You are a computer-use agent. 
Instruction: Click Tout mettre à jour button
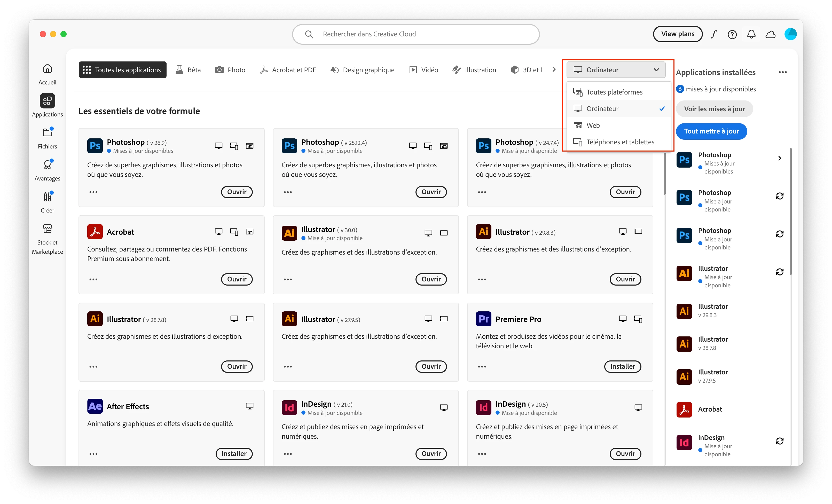(711, 131)
